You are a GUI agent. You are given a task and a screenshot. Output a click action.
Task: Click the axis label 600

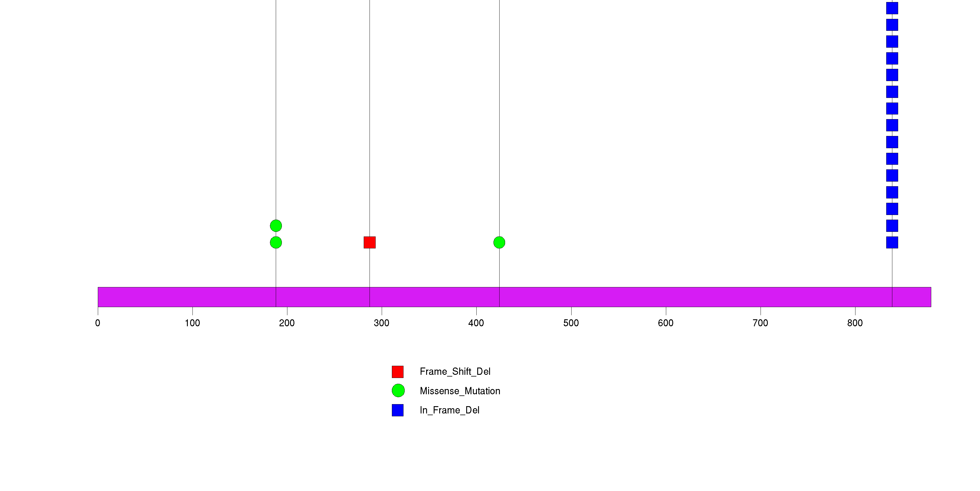(665, 323)
